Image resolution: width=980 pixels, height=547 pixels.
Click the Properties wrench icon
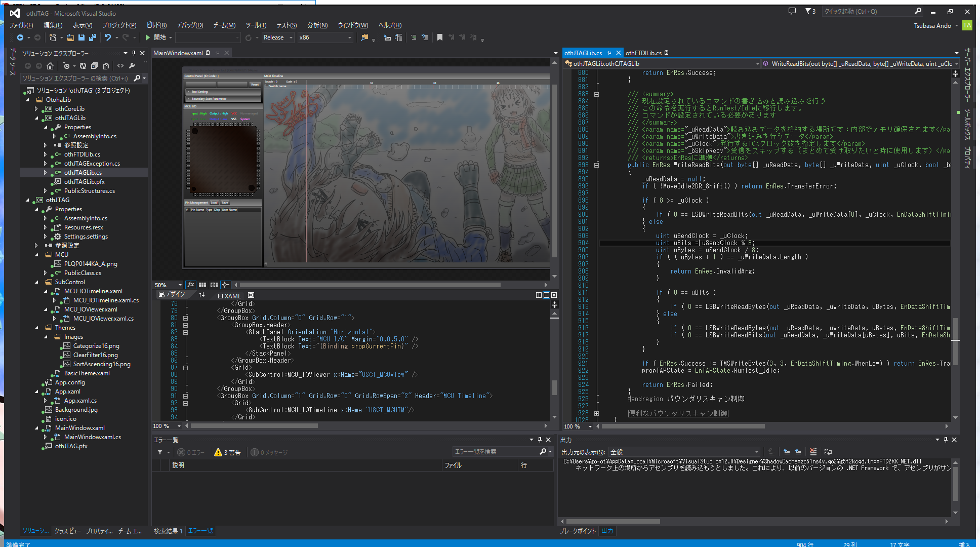pos(132,66)
